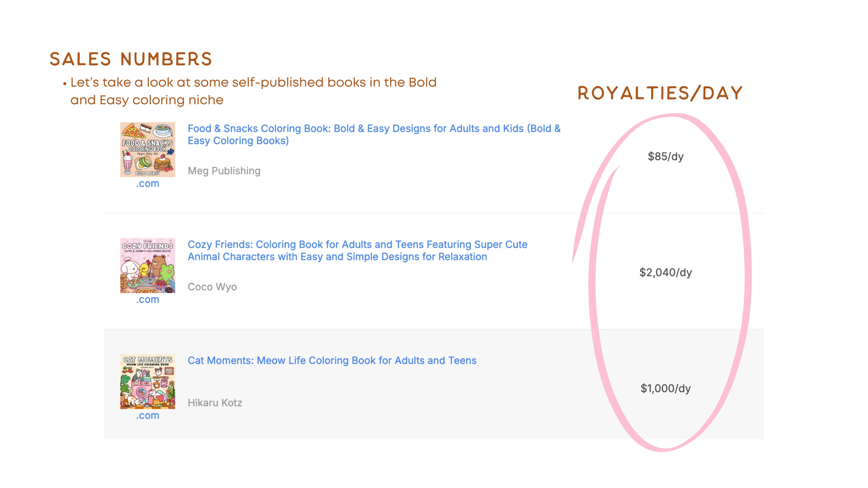Open the Cozy Friends book cover image
This screenshot has height=488, width=868.
pyautogui.click(x=148, y=265)
